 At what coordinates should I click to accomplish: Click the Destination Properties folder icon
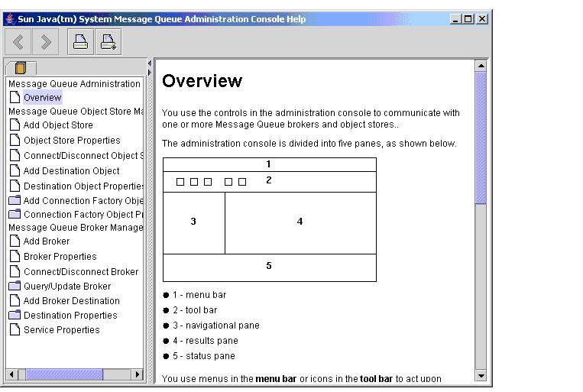15,315
